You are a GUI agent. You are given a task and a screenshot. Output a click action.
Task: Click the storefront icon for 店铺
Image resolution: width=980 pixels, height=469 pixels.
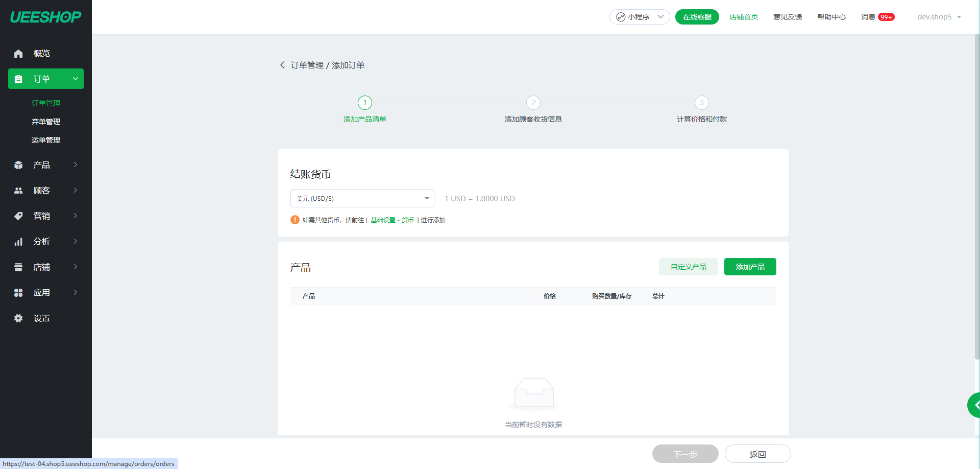(18, 267)
